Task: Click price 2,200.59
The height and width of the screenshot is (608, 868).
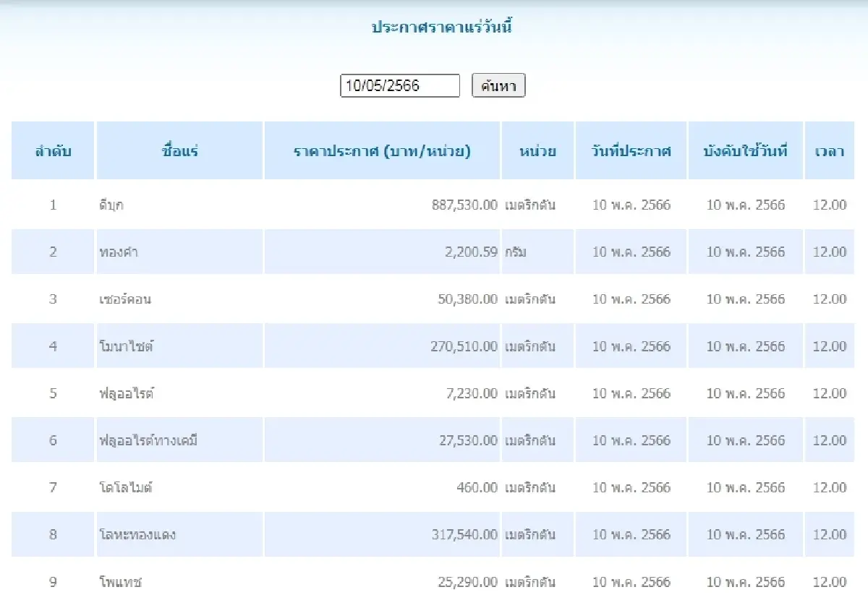Action: pos(472,252)
